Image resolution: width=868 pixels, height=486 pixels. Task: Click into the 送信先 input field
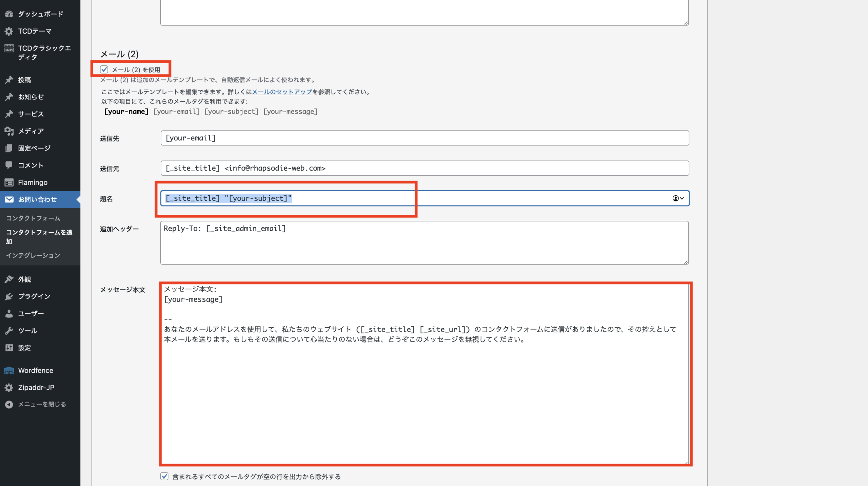(x=425, y=138)
